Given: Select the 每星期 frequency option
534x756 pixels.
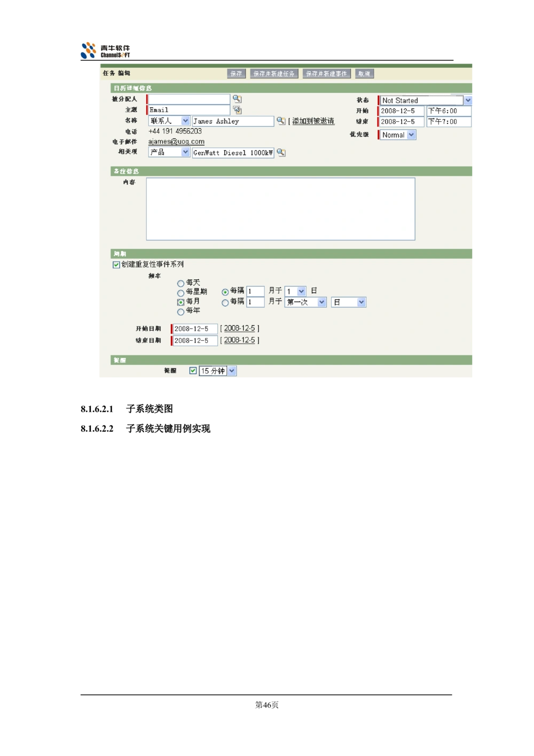Looking at the screenshot, I should pos(180,293).
